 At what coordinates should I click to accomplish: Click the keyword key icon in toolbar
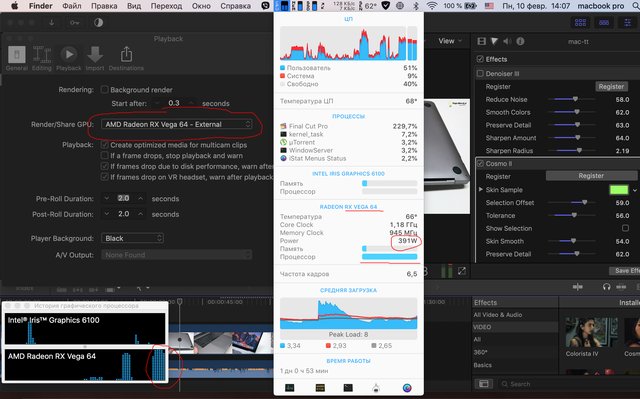(74, 22)
